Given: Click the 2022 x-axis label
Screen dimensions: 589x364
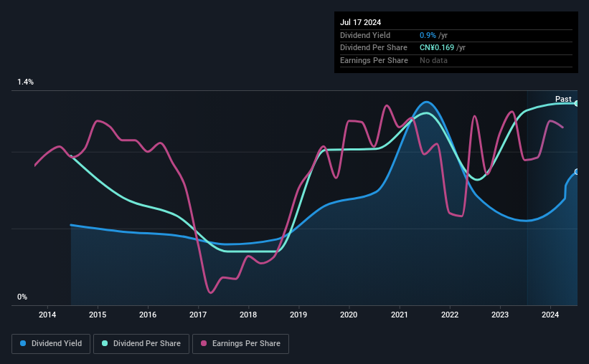Looking at the screenshot, I should coord(450,315).
